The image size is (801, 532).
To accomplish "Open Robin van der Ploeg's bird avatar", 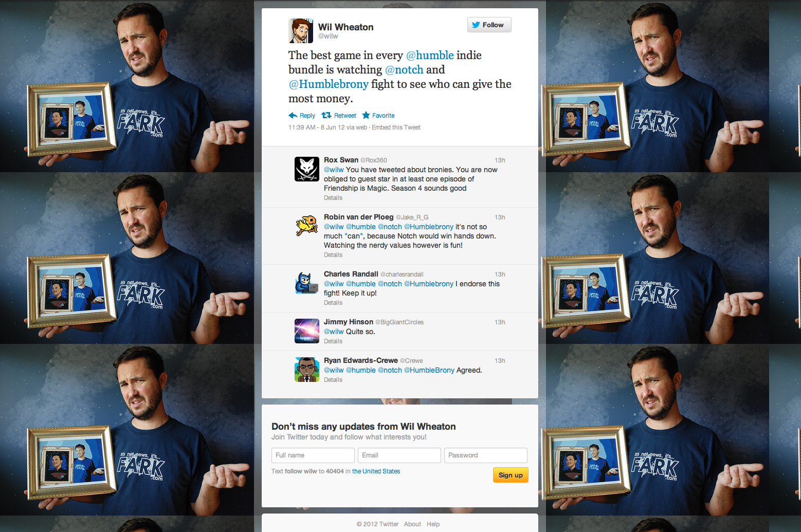I will point(307,226).
